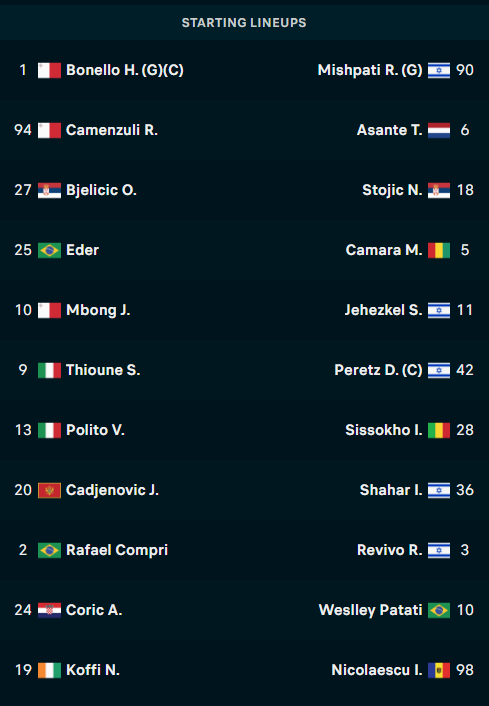
Task: Click the Italian flag beside Thioune S.
Action: click(50, 370)
